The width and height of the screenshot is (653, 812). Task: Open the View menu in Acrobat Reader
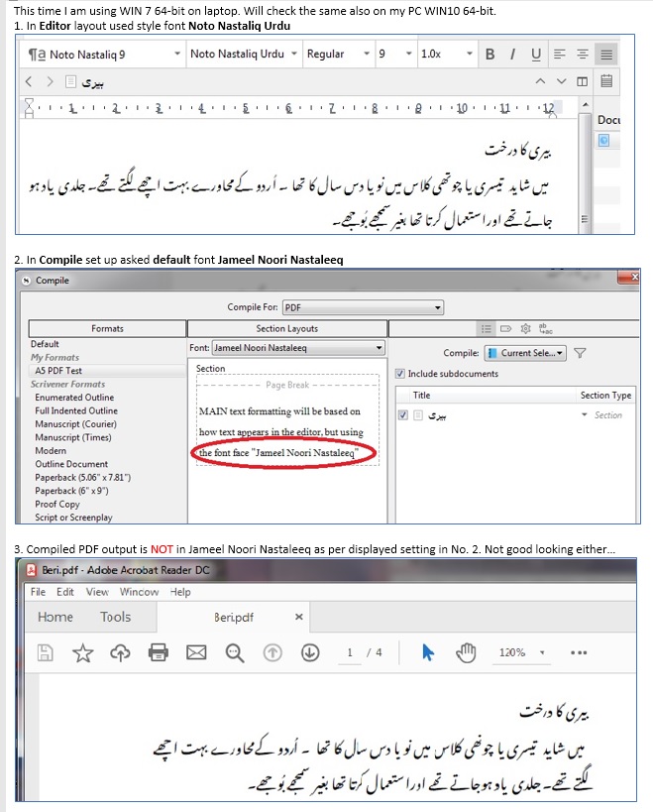point(97,592)
